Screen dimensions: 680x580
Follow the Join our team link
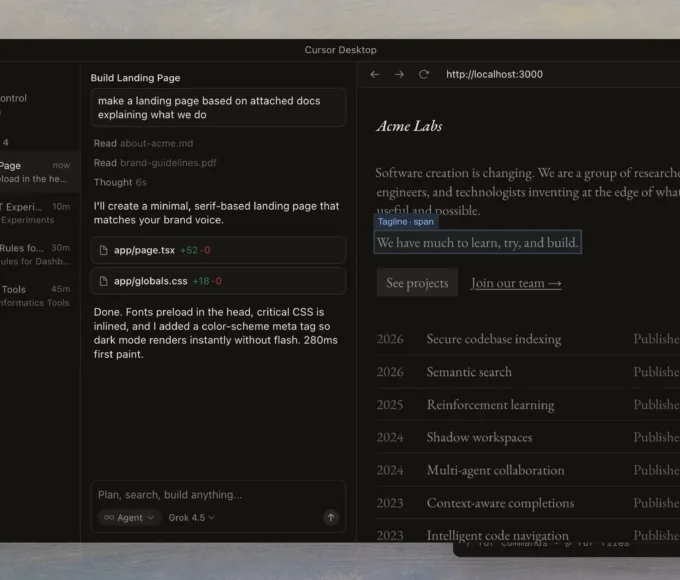coord(516,283)
